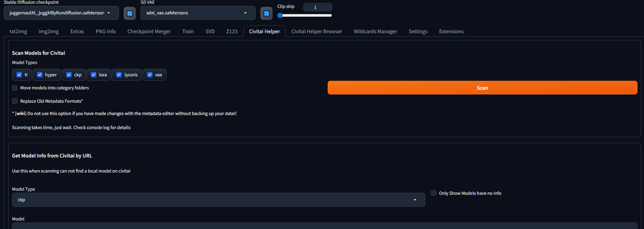
Task: Open the Extensions tab
Action: coord(451,31)
